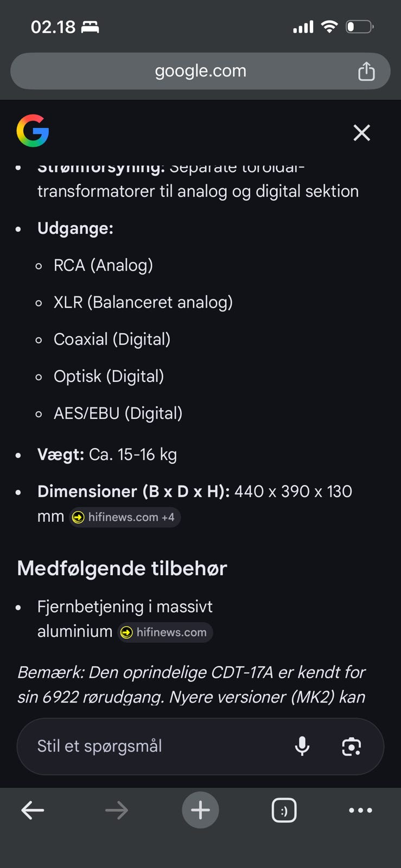Tap the new tab plus button
Screen dimensions: 401x868
tap(200, 810)
